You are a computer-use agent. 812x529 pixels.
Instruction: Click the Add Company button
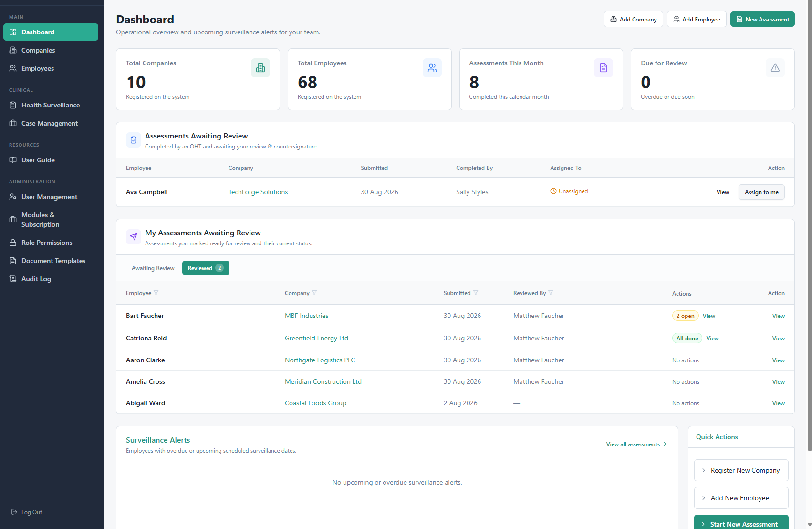633,19
